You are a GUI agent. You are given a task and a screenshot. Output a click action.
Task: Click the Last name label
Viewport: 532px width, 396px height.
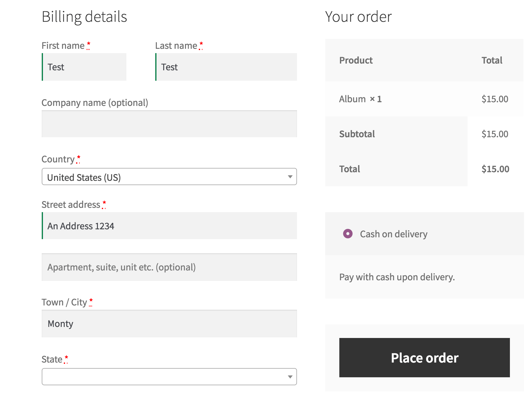(x=176, y=46)
